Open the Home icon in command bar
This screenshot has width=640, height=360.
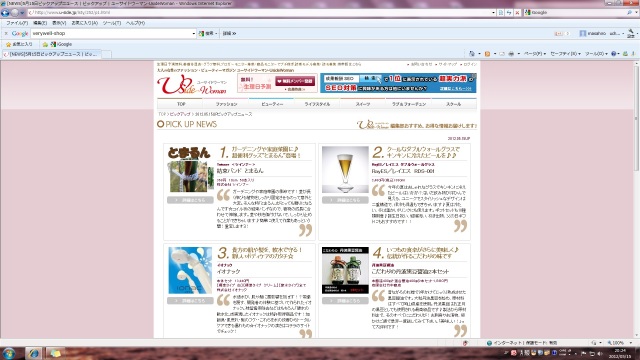tap(472, 54)
